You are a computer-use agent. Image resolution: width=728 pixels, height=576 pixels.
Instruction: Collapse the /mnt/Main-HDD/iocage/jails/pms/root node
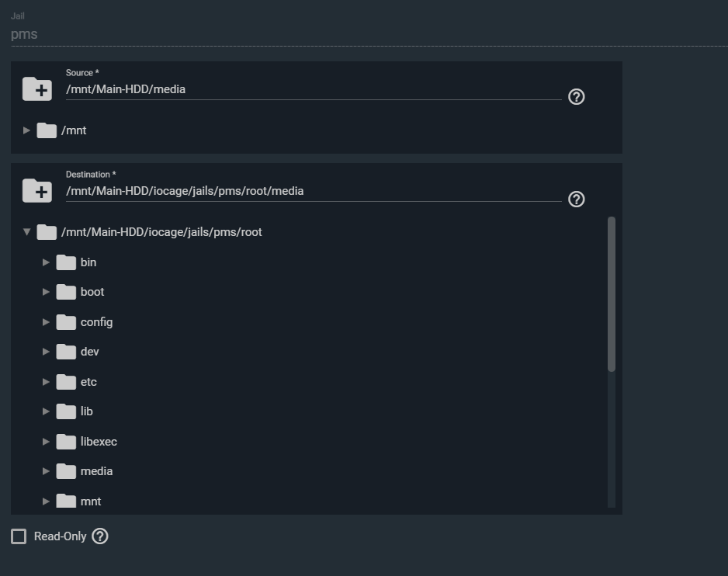pos(26,232)
